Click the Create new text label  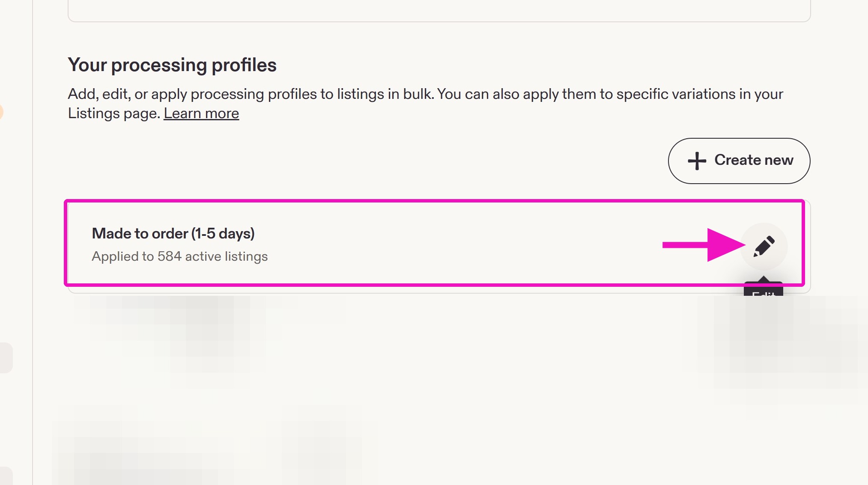[x=754, y=160]
